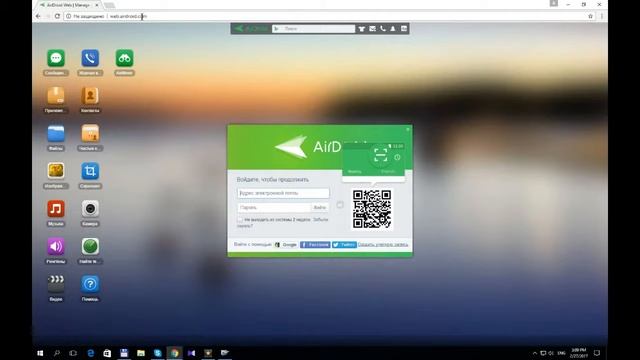
Task: Toggle the stay signed in two weeks checkbox
Action: [240, 220]
